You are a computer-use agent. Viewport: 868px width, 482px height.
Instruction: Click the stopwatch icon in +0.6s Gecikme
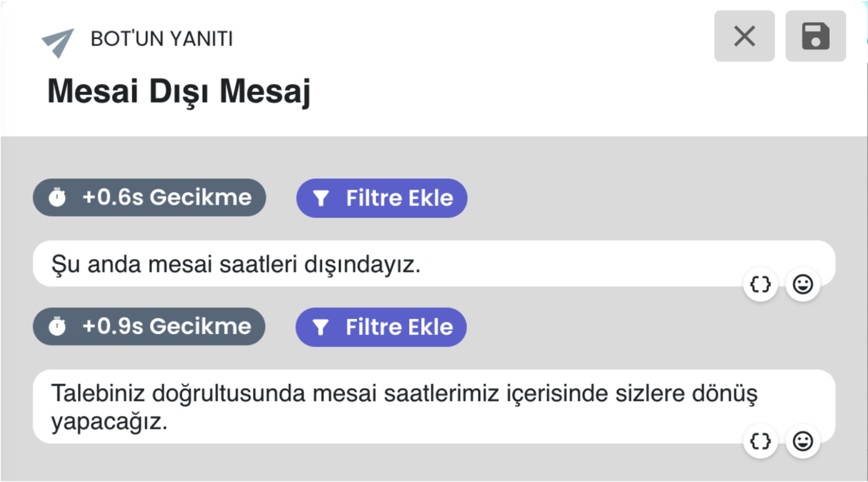(57, 197)
